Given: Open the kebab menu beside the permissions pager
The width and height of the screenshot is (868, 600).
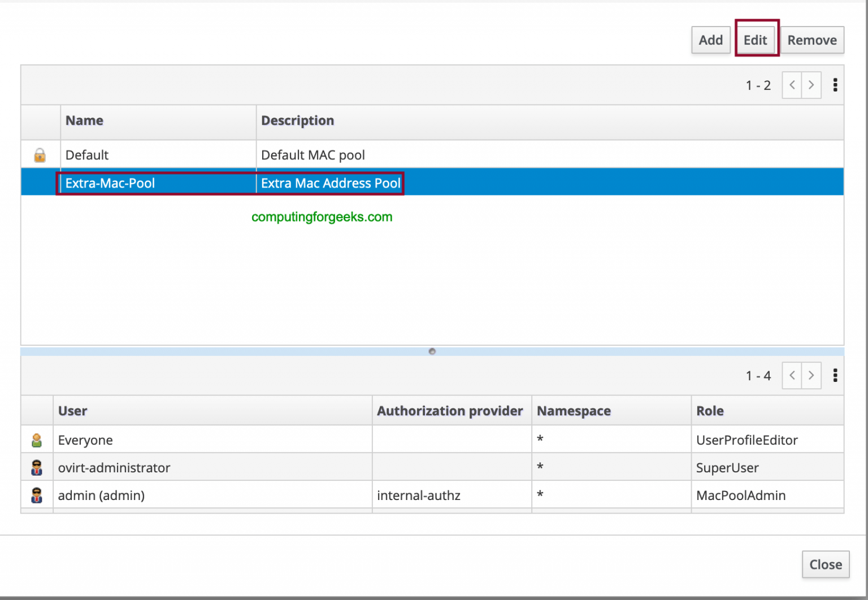Looking at the screenshot, I should tap(835, 375).
